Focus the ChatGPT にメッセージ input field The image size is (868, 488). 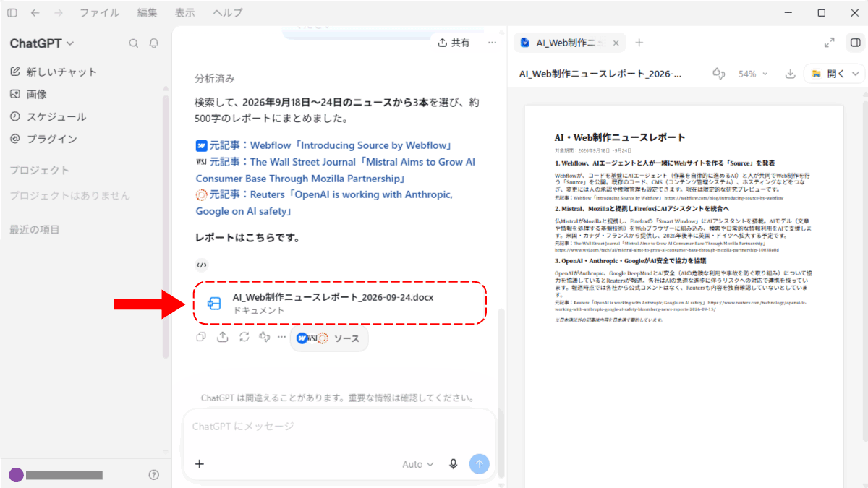[339, 427]
